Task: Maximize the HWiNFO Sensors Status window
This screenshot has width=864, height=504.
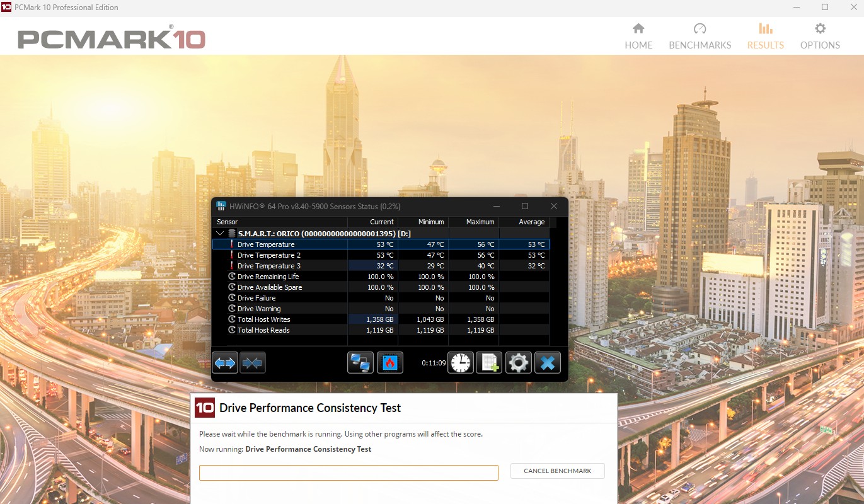Action: click(x=524, y=206)
